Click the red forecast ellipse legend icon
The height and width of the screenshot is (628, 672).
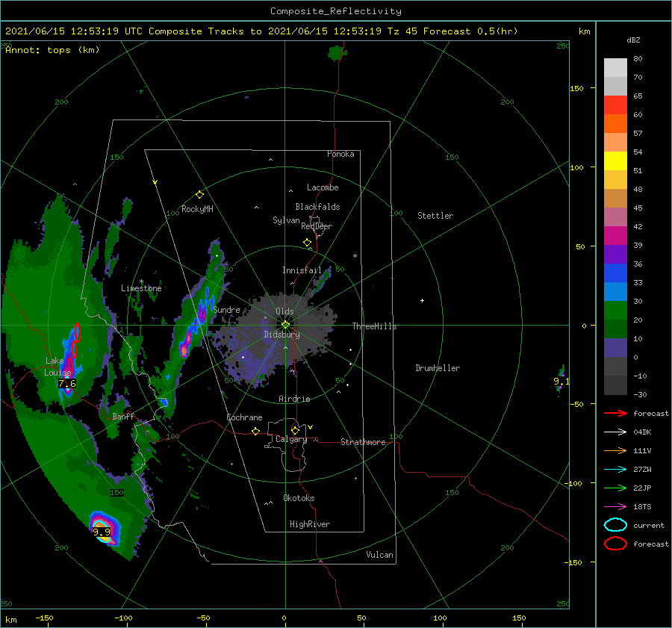[x=615, y=544]
